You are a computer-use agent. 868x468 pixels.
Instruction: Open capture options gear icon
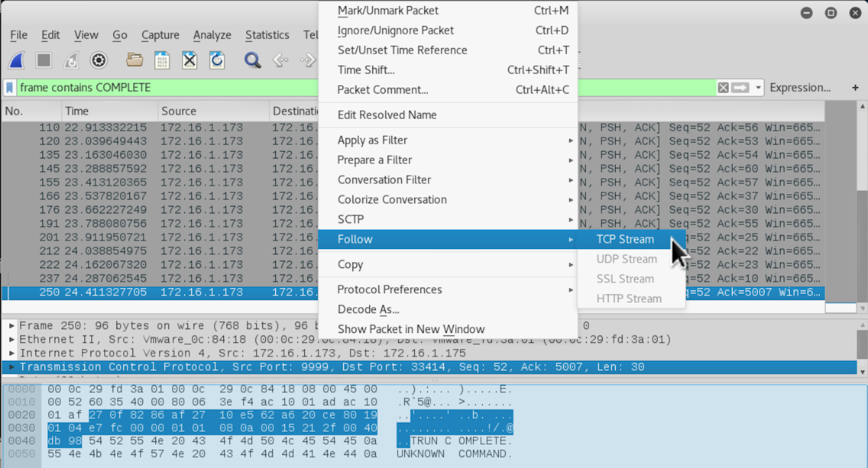tap(99, 60)
